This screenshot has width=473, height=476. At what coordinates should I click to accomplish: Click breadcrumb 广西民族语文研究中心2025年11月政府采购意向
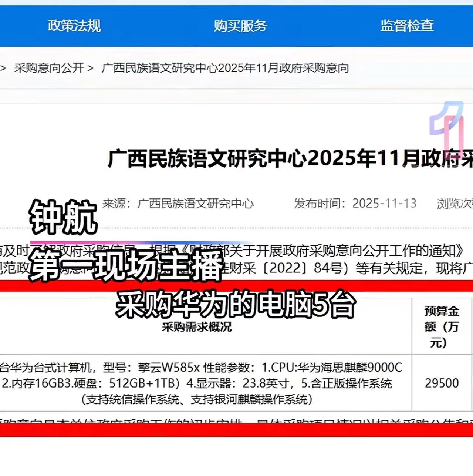pos(225,68)
